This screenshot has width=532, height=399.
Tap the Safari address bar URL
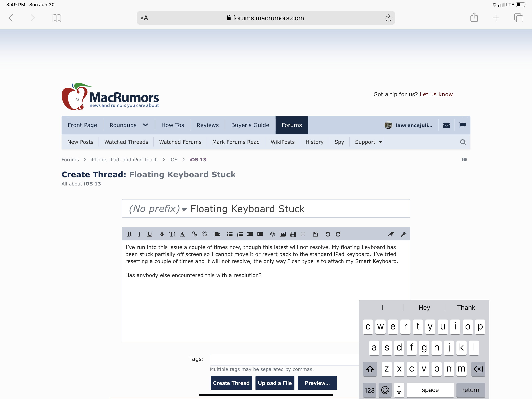[266, 18]
